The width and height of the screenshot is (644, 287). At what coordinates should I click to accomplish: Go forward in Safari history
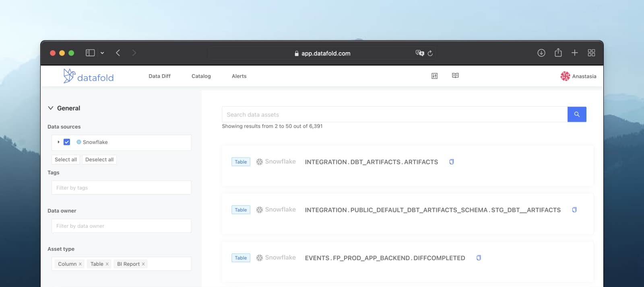click(134, 53)
